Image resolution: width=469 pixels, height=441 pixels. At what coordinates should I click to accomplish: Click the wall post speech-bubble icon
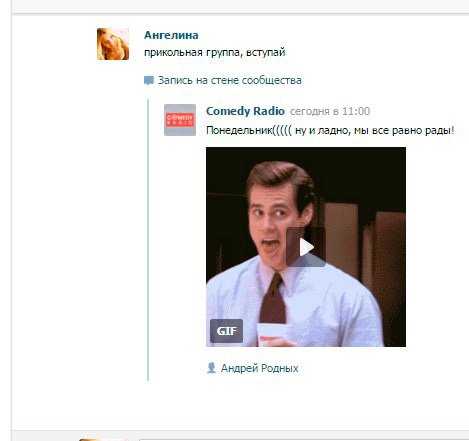pyautogui.click(x=149, y=80)
